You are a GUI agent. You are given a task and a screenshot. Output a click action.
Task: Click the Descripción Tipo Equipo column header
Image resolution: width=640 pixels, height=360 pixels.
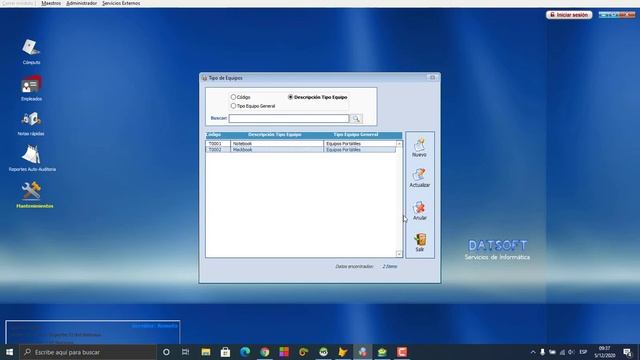click(274, 135)
